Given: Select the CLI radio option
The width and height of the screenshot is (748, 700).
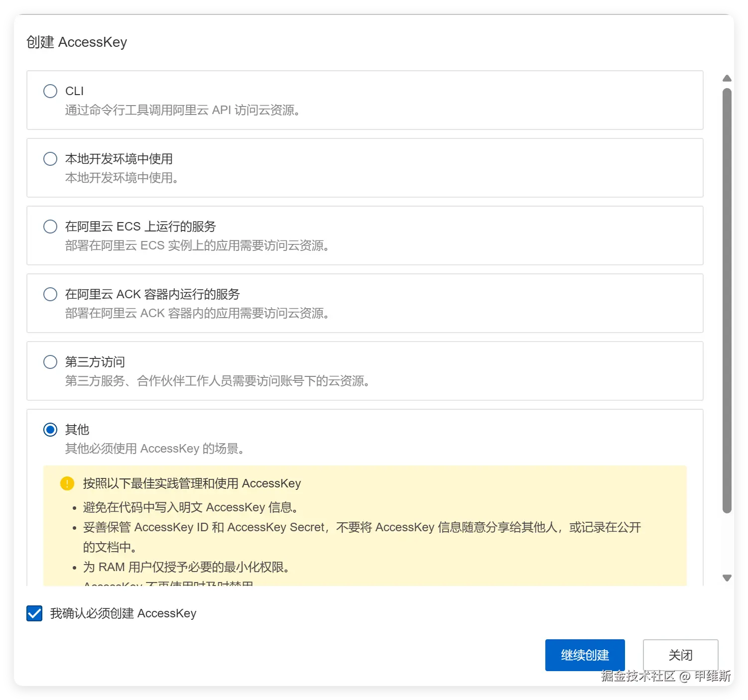Looking at the screenshot, I should coord(50,91).
